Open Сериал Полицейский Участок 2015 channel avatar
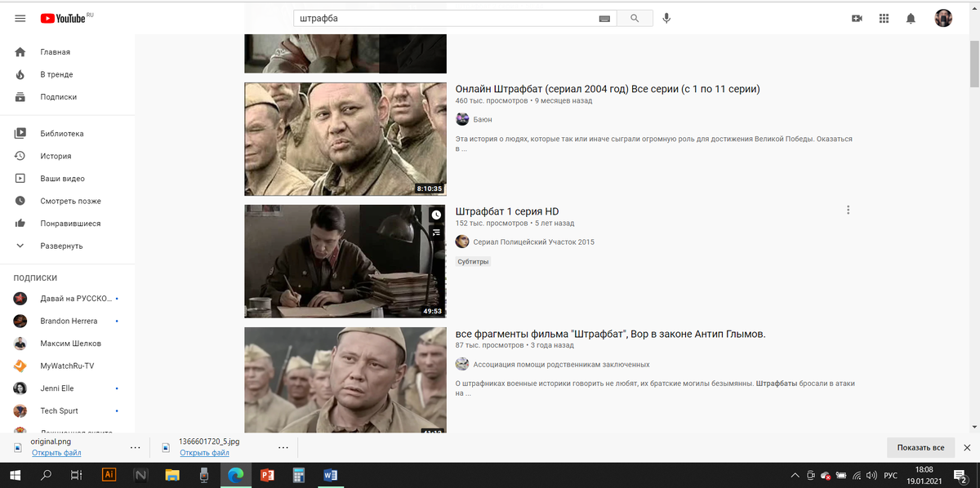 (462, 242)
